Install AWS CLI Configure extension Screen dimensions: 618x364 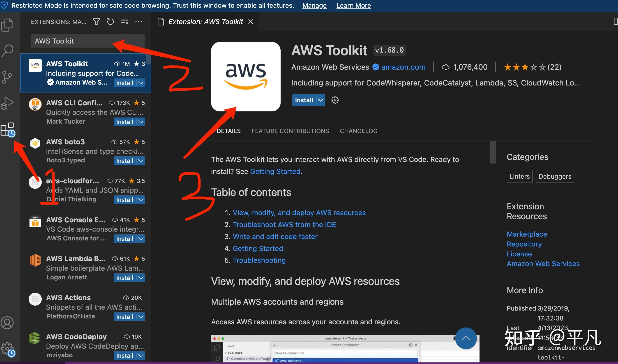point(125,122)
